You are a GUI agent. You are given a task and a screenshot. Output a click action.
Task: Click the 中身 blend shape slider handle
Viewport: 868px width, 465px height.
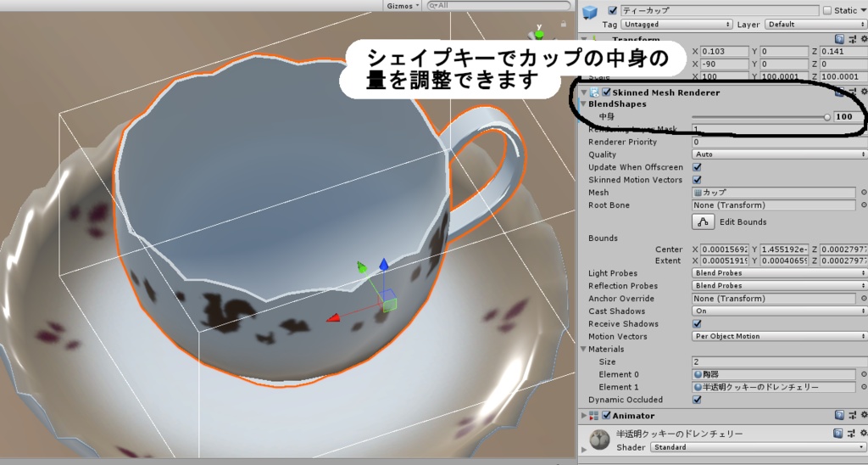pyautogui.click(x=827, y=117)
